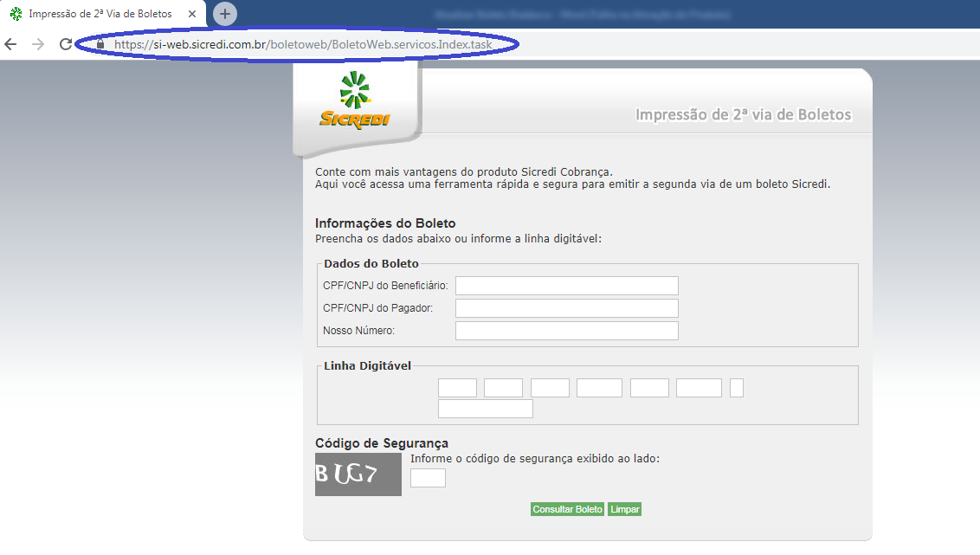
Task: Focus CPF/CNPJ do Pagador field
Action: (567, 308)
